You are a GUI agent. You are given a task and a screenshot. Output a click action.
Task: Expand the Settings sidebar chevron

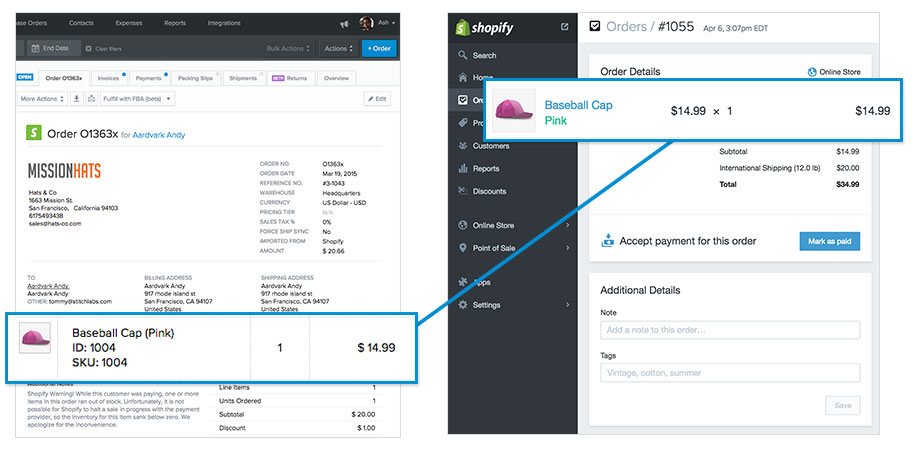(x=567, y=305)
